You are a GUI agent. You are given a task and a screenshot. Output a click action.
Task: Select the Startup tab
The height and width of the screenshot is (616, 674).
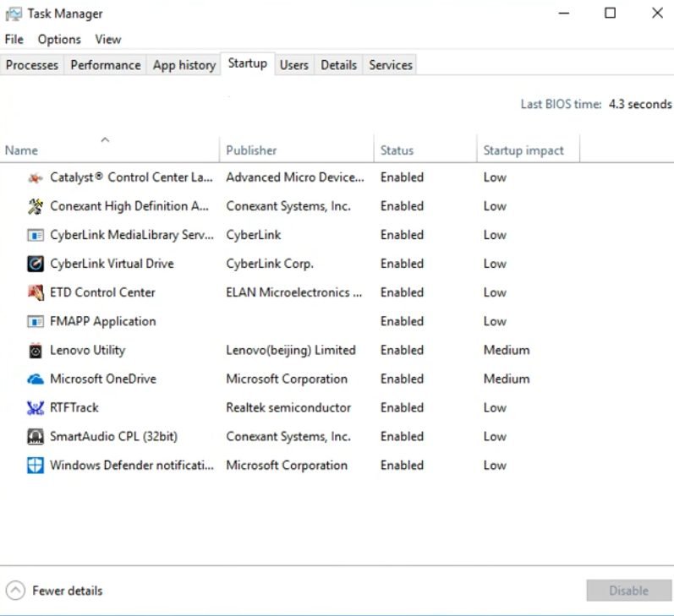click(248, 63)
